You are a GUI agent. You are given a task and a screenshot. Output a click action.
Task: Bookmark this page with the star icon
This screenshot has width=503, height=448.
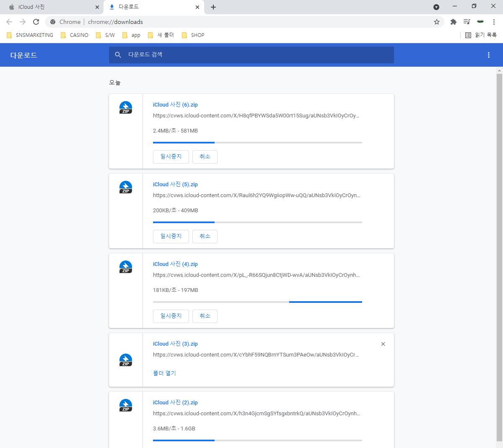click(437, 22)
